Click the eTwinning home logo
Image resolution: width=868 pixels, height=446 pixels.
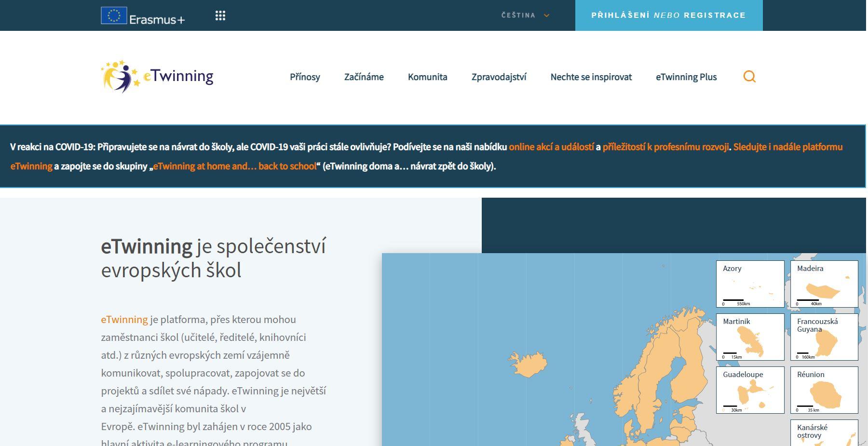pos(157,76)
